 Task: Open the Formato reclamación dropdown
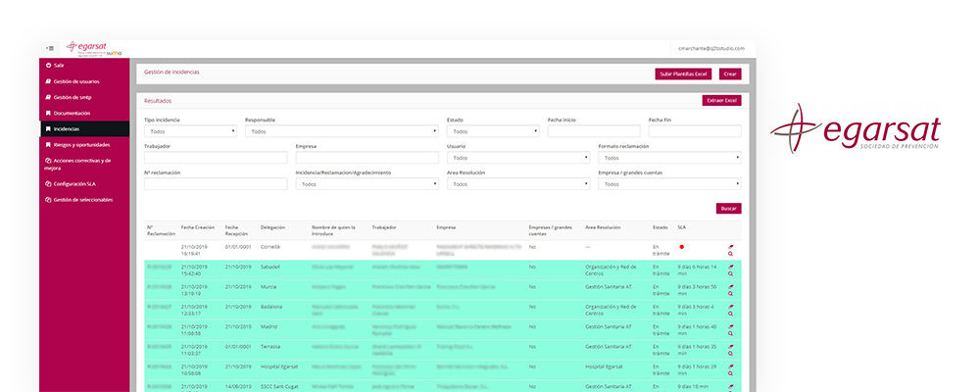click(669, 157)
